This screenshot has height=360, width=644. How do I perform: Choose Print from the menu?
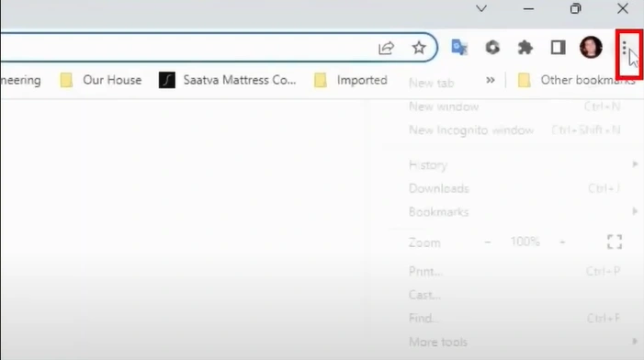pos(515,271)
